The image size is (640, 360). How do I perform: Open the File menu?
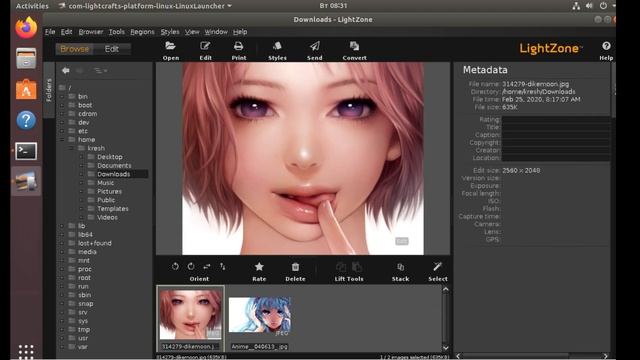50,32
